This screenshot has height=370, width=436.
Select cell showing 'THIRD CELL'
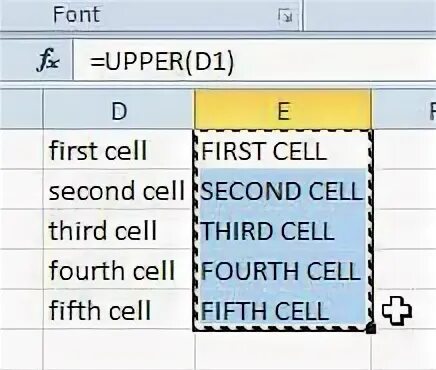tap(283, 230)
